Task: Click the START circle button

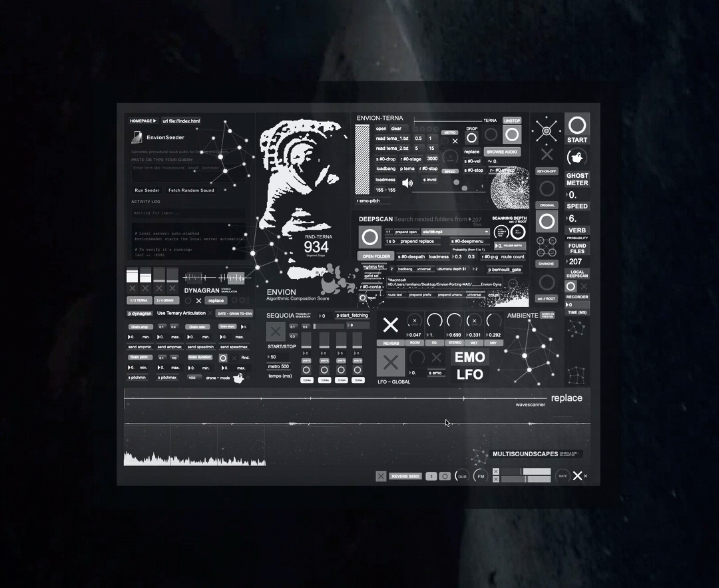Action: 577,125
